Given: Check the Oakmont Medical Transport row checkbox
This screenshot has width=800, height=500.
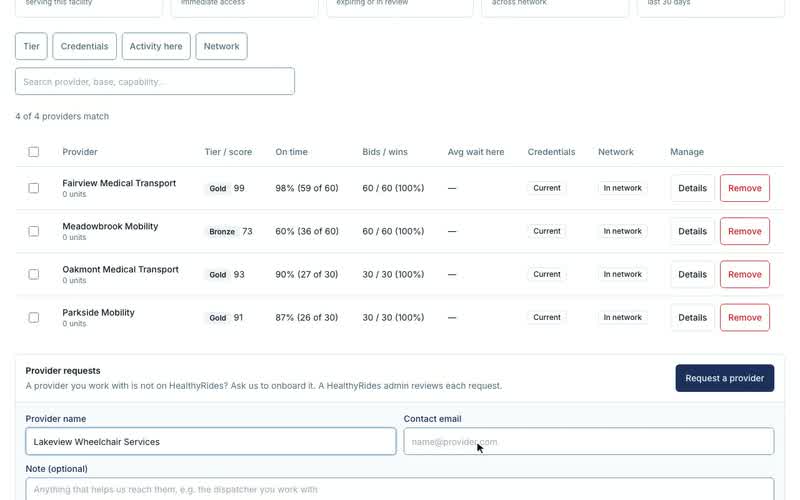Looking at the screenshot, I should (34, 274).
